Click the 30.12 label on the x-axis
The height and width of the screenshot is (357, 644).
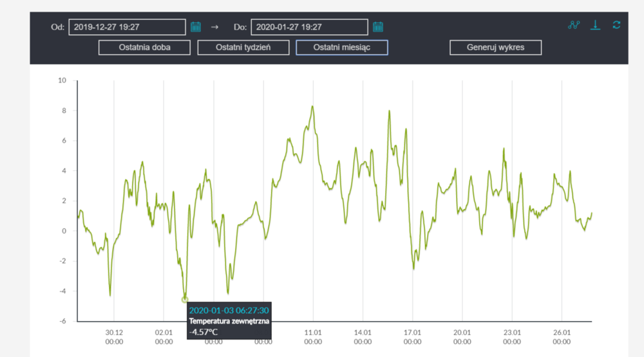114,333
